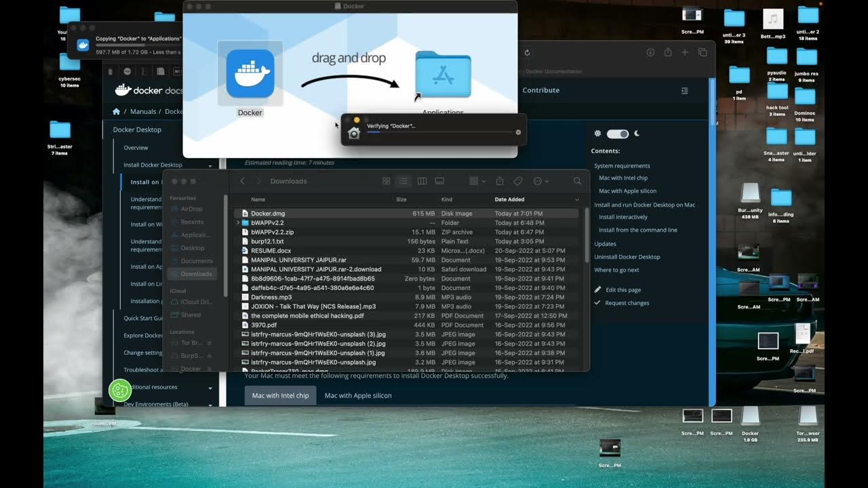Image resolution: width=868 pixels, height=488 pixels.
Task: Click the Finder search icon
Action: coord(577,181)
